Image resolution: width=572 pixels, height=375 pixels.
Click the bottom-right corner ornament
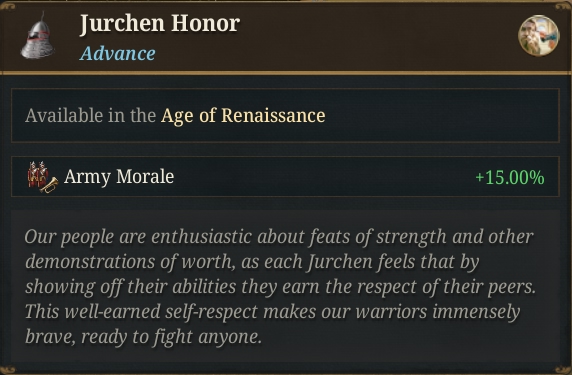(x=563, y=370)
